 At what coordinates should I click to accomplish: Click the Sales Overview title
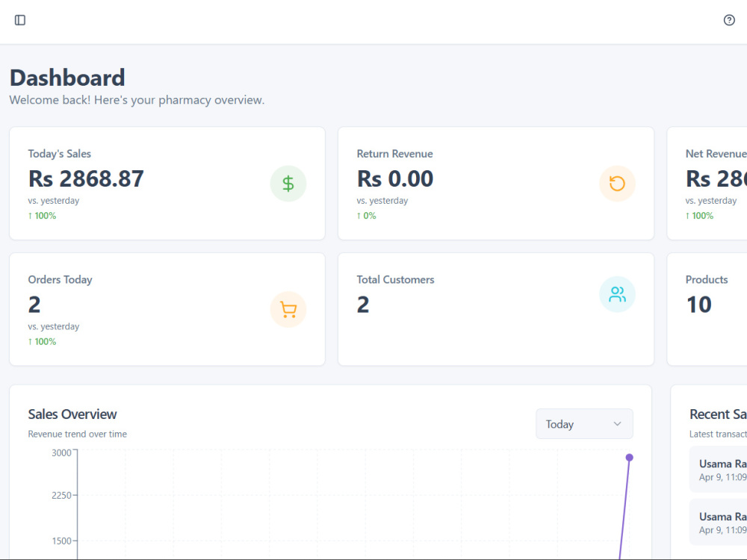pyautogui.click(x=72, y=414)
